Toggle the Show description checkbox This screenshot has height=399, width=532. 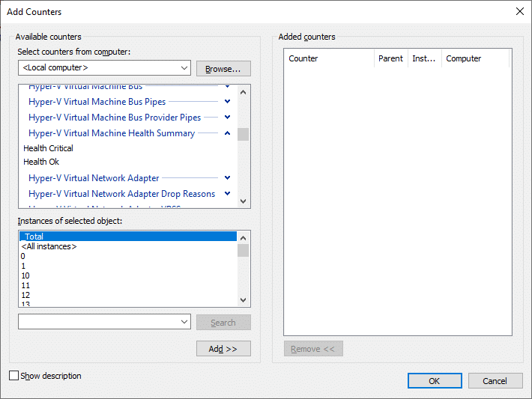[14, 376]
